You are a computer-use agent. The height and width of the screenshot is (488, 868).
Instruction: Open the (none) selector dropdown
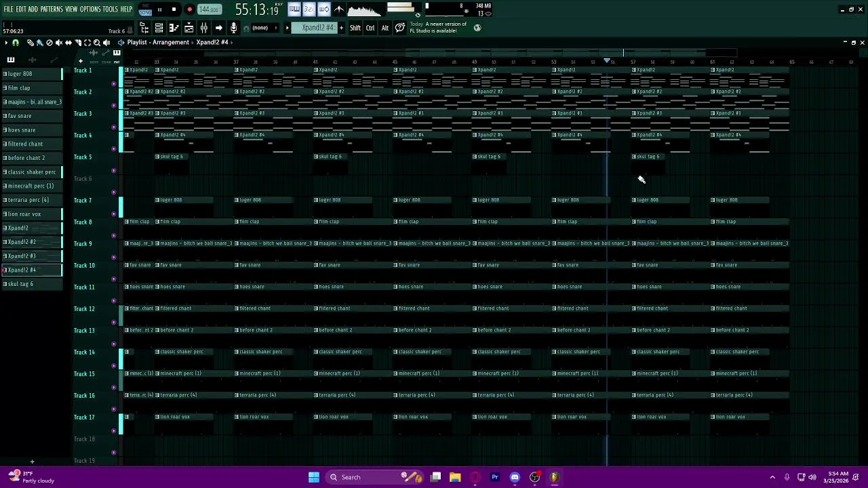265,28
